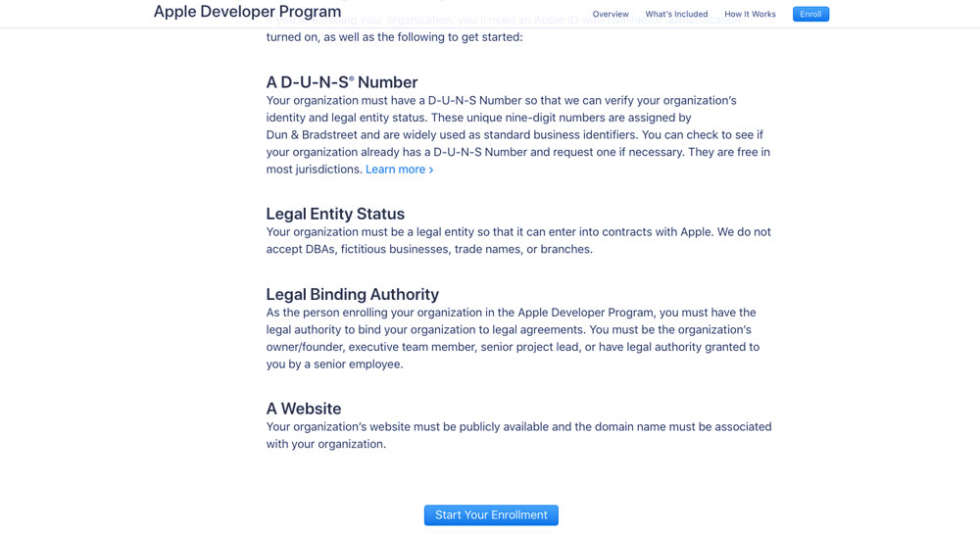Select the Legal Binding Authority heading
980x535 pixels.
352,294
